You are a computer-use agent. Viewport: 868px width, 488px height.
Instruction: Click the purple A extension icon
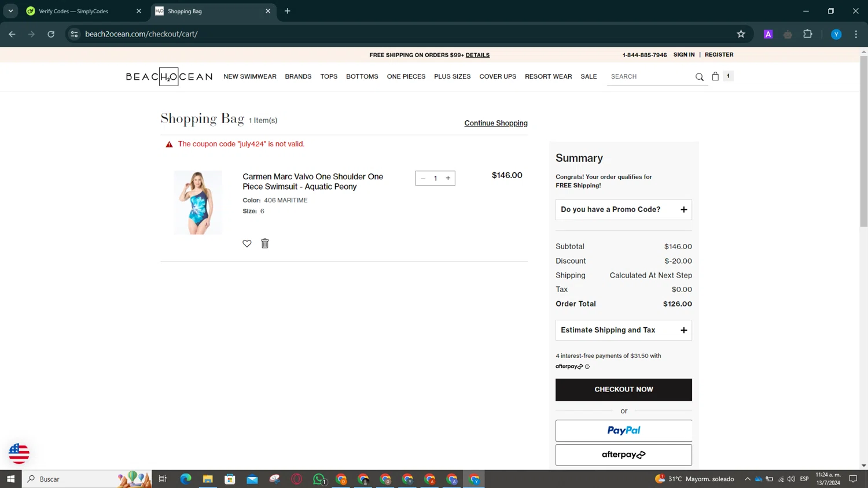click(x=768, y=34)
